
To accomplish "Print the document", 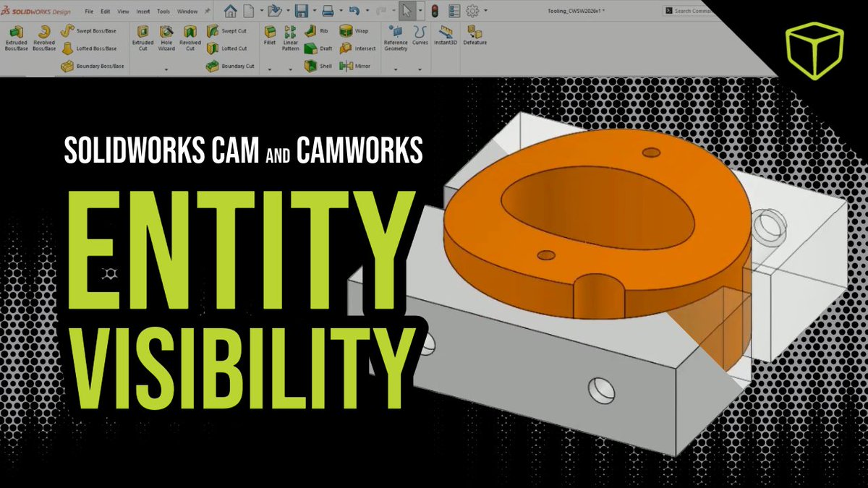I will click(x=328, y=11).
